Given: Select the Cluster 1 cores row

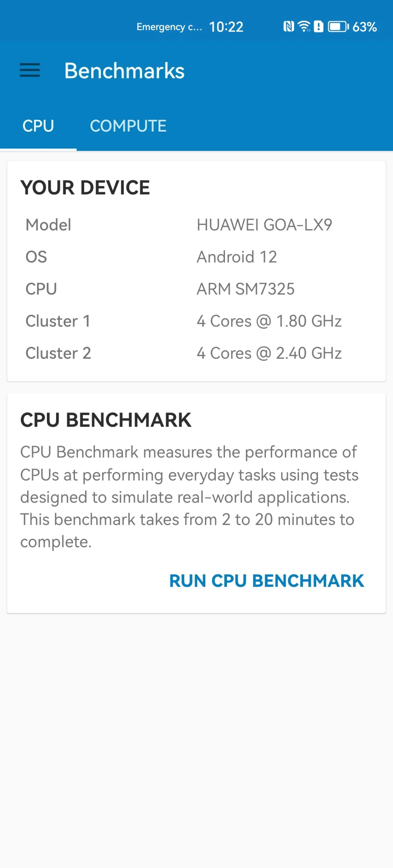Looking at the screenshot, I should [x=196, y=321].
